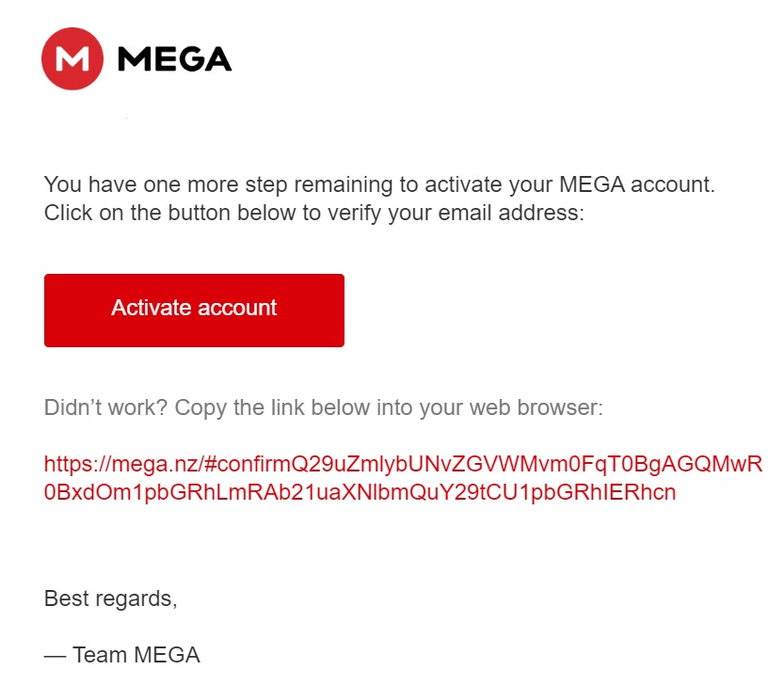784x686 pixels.
Task: Click the 'You have one more step' sentence
Action: (379, 184)
